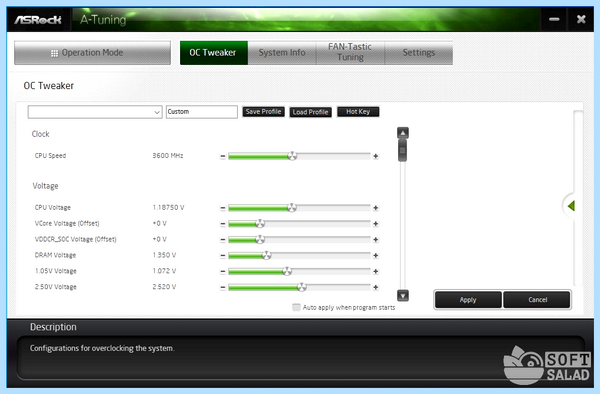Expand the side panel with green arrow
The width and height of the screenshot is (600, 394).
click(x=571, y=206)
